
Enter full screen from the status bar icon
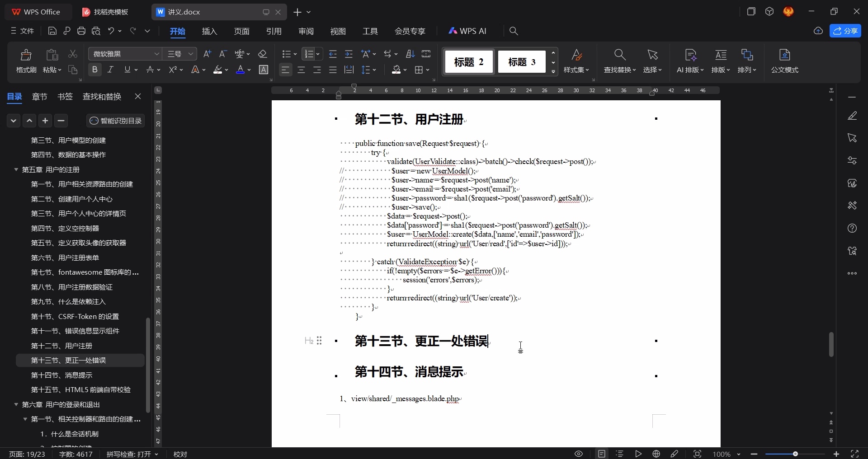855,454
